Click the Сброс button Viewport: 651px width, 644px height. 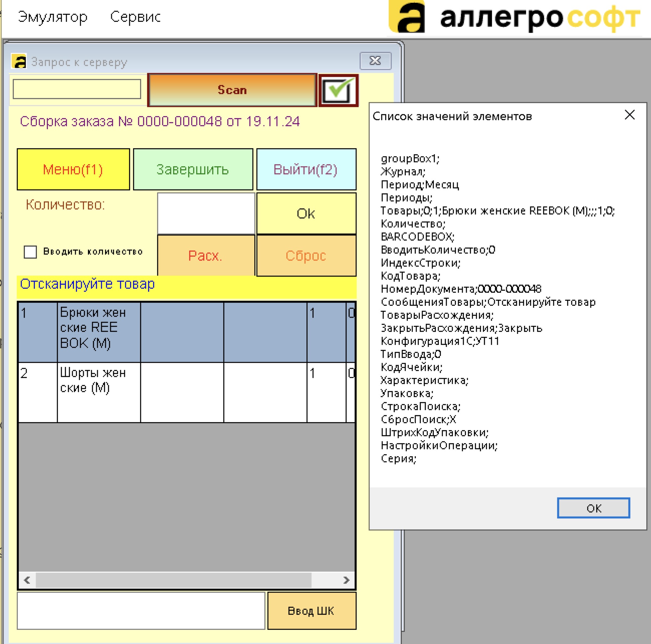click(306, 256)
